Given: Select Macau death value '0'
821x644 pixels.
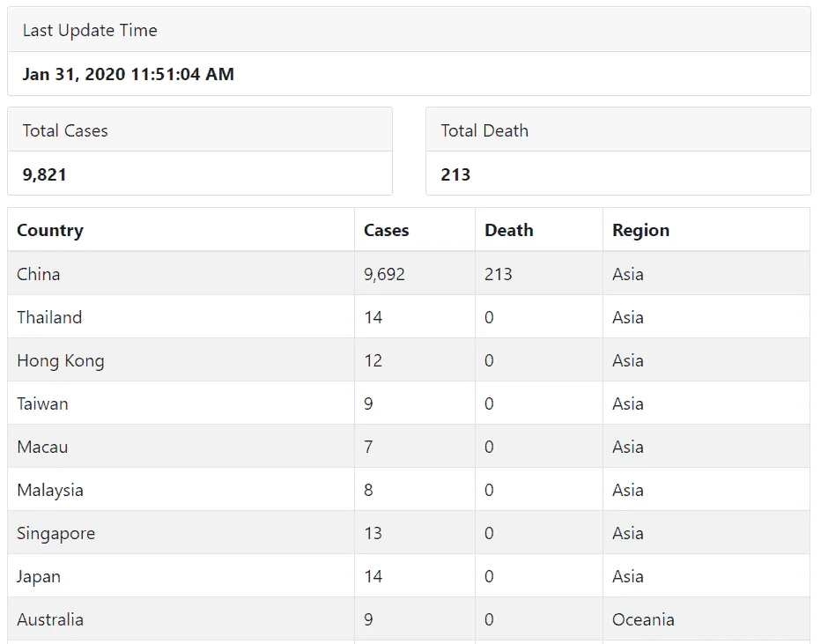Looking at the screenshot, I should (x=489, y=448).
